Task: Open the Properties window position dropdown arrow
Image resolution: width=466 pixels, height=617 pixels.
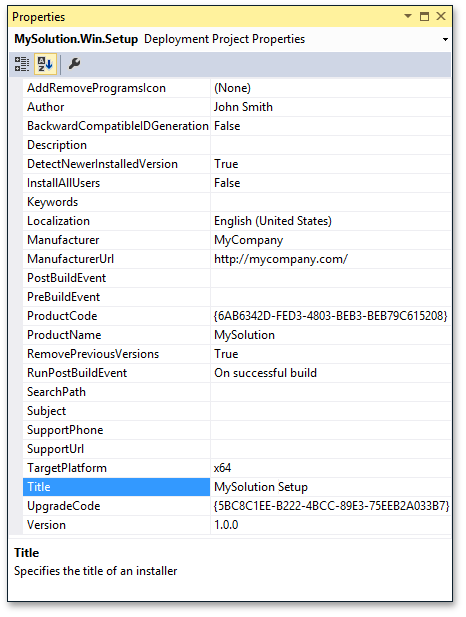Action: [408, 16]
